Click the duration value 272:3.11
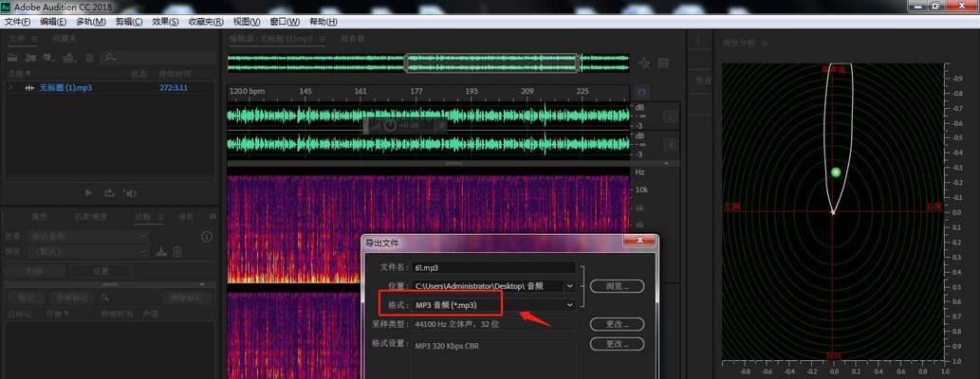The width and height of the screenshot is (980, 379). (173, 88)
